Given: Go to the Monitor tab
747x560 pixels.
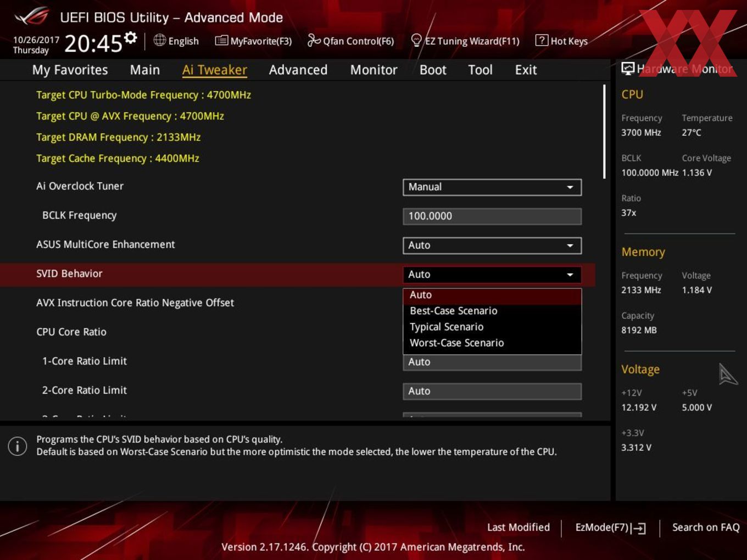Looking at the screenshot, I should pyautogui.click(x=374, y=70).
